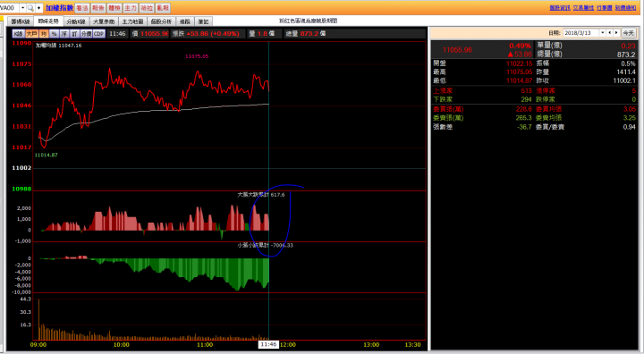Open the tab between 分點K線 and 主力地圖
644x354 pixels.
point(104,21)
